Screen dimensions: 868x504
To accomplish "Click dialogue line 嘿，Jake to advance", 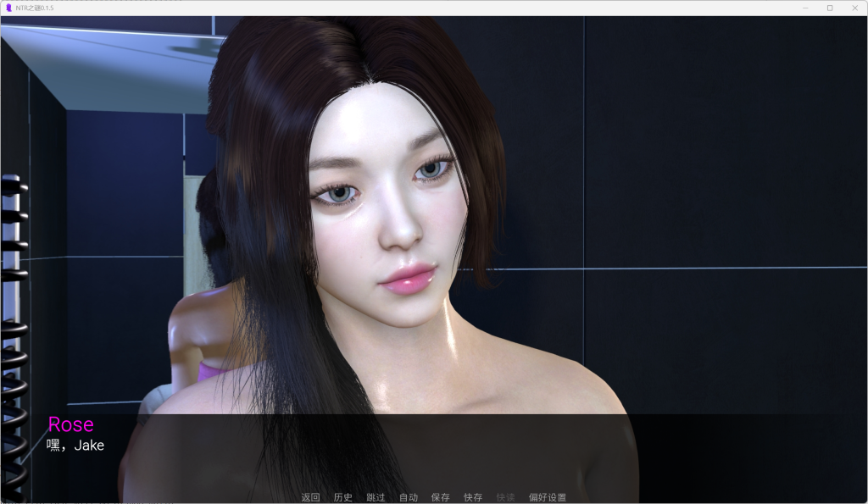I will pos(75,446).
